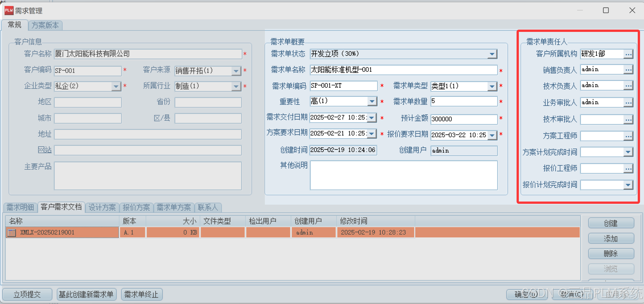Click 创建时间 field value
The image size is (644, 304).
coord(344,150)
